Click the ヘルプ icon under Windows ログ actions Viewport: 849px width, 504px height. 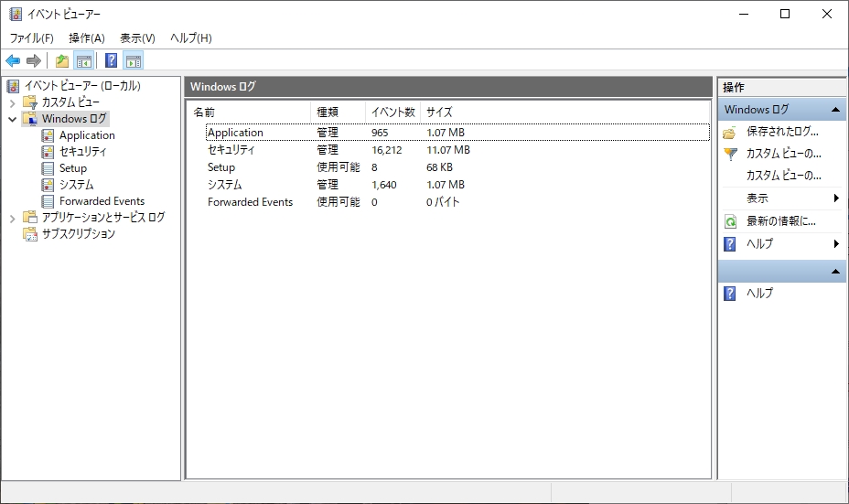[x=730, y=244]
